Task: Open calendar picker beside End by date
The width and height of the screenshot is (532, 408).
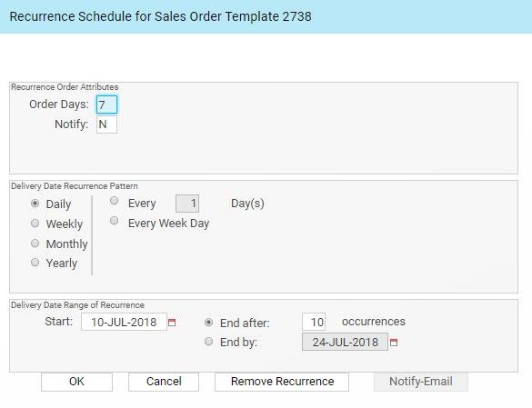Action: click(x=394, y=343)
